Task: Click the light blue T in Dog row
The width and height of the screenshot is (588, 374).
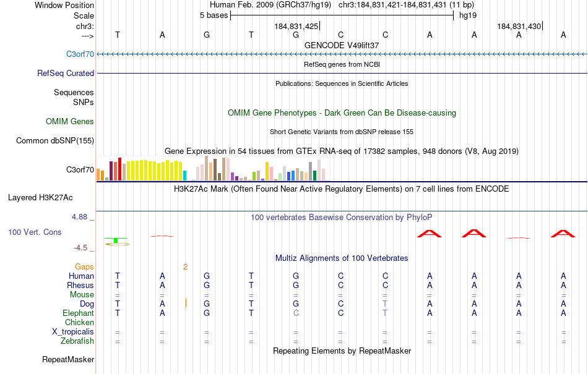Action: (x=385, y=304)
